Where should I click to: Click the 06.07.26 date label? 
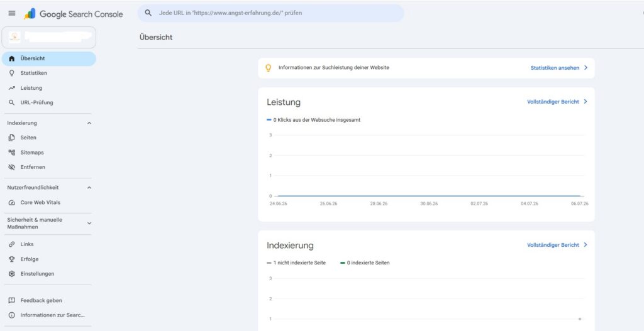tap(579, 204)
